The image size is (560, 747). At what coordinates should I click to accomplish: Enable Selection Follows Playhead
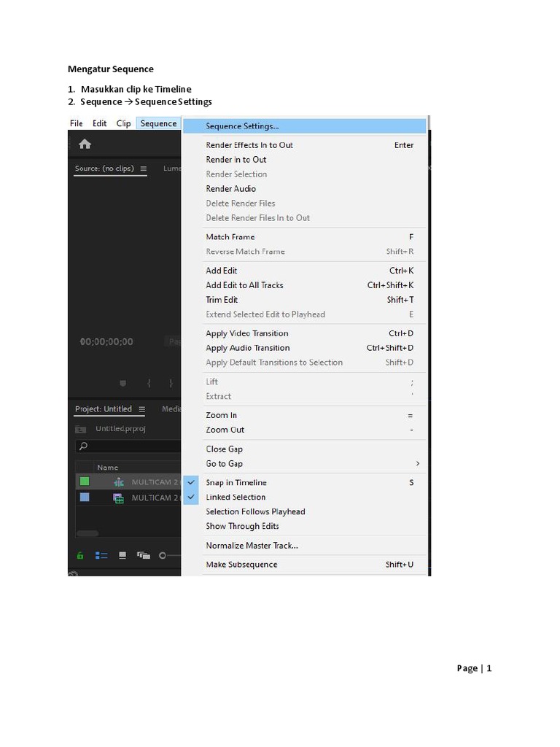tap(255, 511)
